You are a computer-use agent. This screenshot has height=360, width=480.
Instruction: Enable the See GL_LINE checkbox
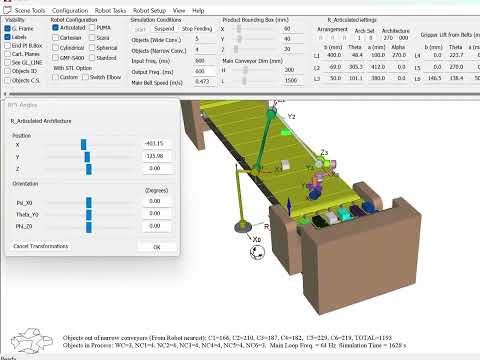(x=8, y=63)
